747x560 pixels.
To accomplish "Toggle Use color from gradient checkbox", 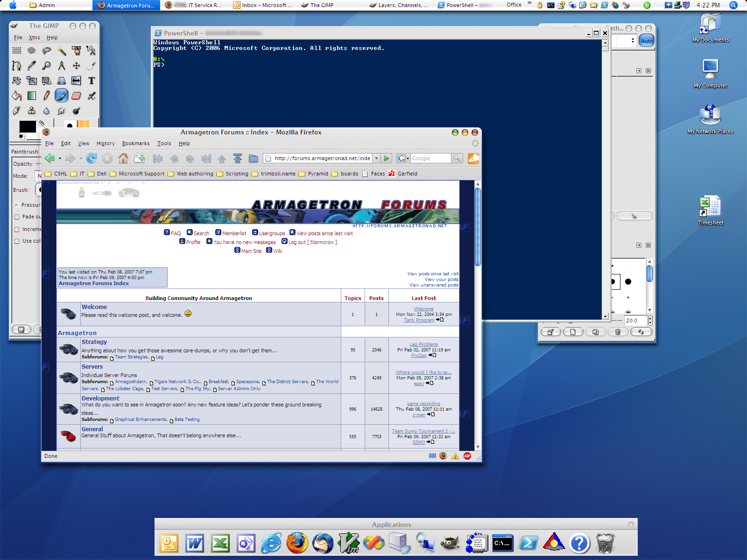I will (x=17, y=241).
